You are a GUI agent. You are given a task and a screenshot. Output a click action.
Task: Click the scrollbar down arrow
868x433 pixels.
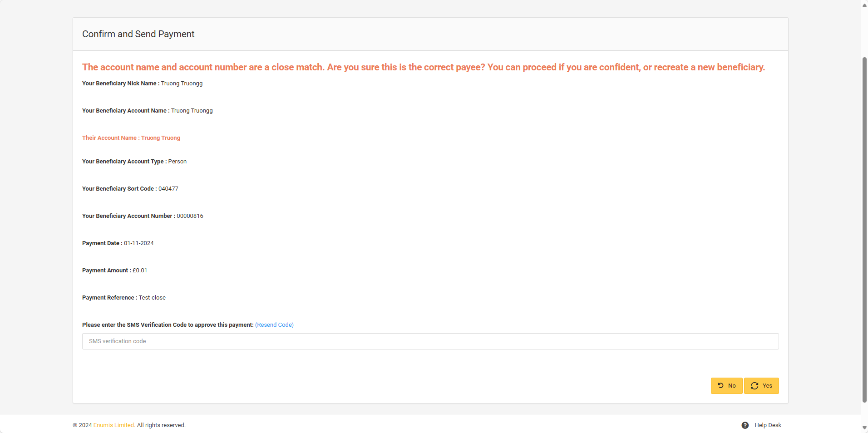click(x=864, y=428)
